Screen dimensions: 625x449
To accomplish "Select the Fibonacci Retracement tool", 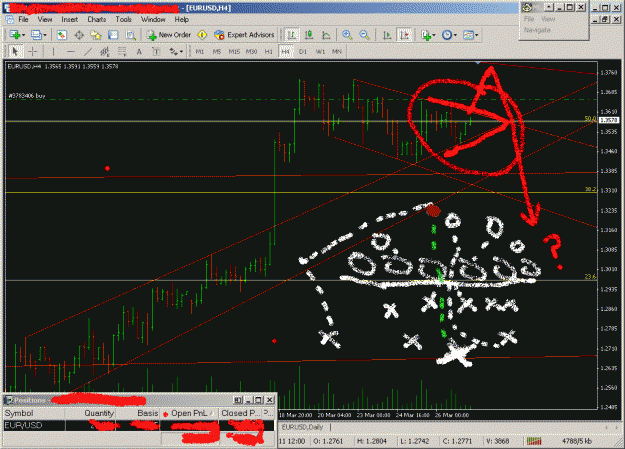I will [x=122, y=51].
